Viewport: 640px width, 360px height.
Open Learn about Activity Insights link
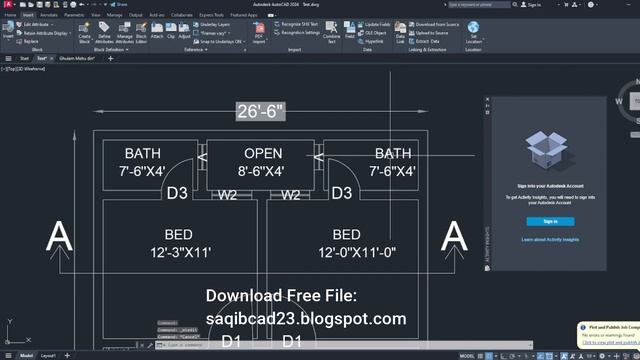coord(550,240)
